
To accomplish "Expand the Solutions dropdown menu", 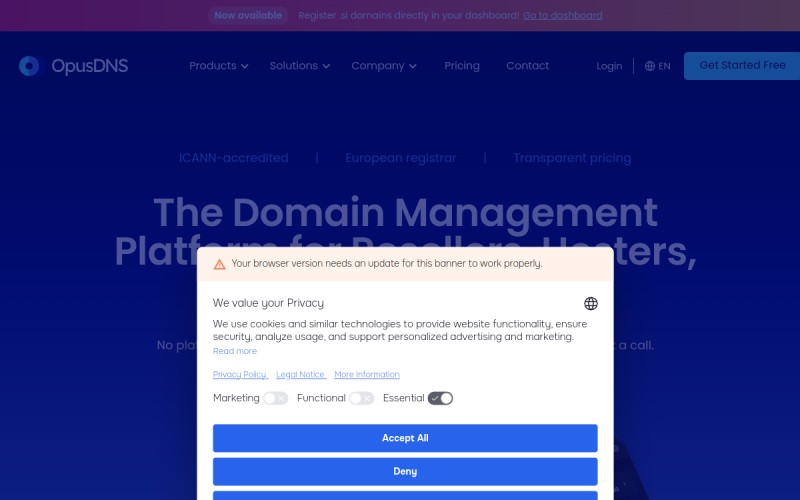I will click(x=299, y=66).
